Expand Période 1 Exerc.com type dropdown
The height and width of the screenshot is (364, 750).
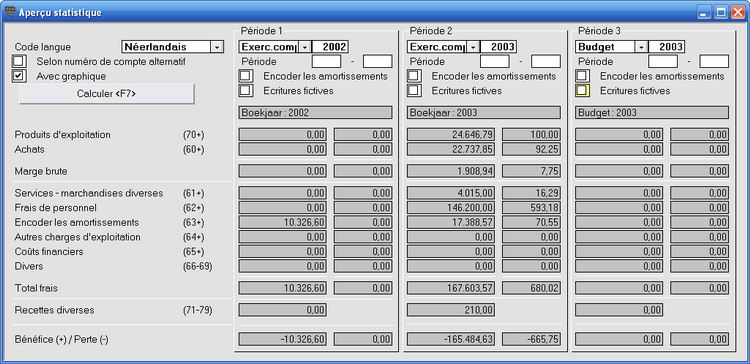click(x=305, y=47)
